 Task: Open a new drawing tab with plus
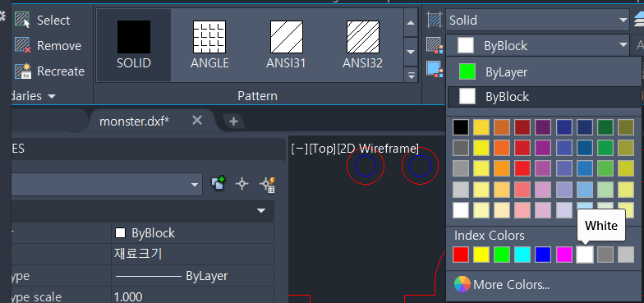click(x=233, y=122)
